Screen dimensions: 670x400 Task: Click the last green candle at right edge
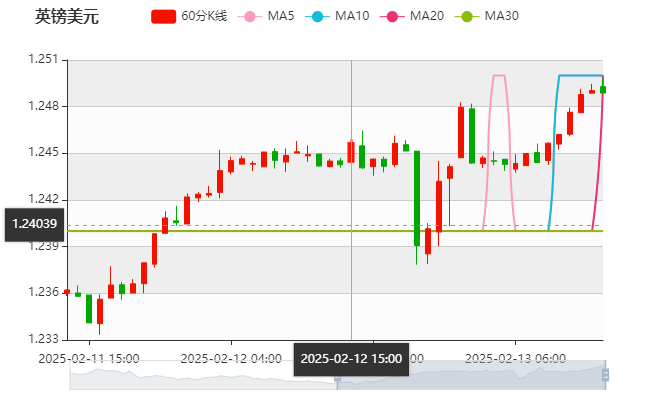602,89
